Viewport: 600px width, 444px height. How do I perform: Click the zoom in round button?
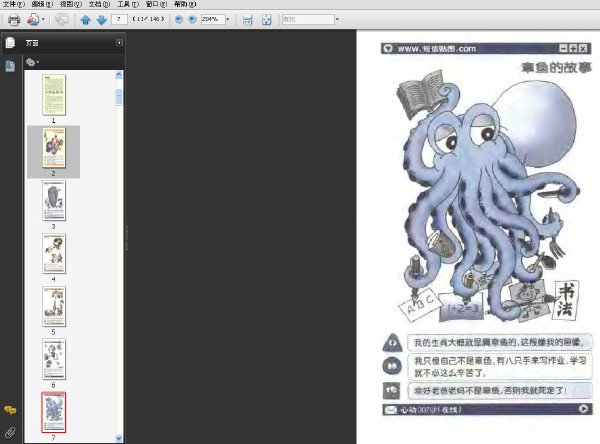pyautogui.click(x=192, y=19)
